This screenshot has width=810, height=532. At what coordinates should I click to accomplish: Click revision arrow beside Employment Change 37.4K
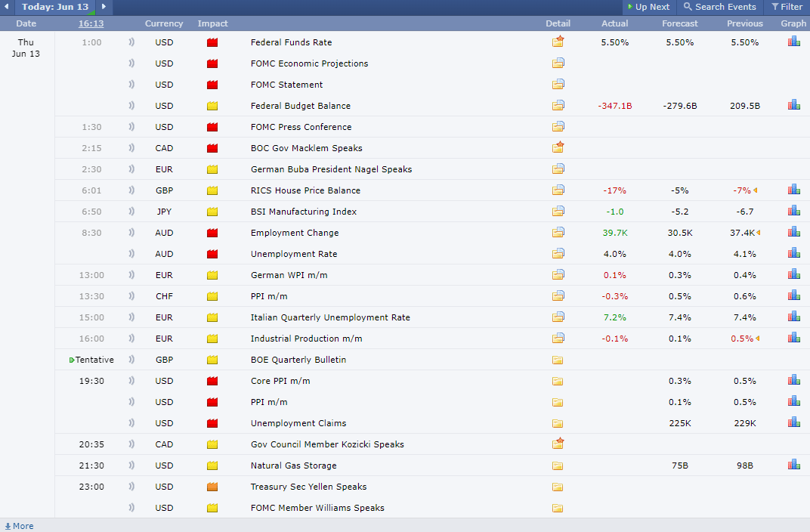tap(759, 233)
